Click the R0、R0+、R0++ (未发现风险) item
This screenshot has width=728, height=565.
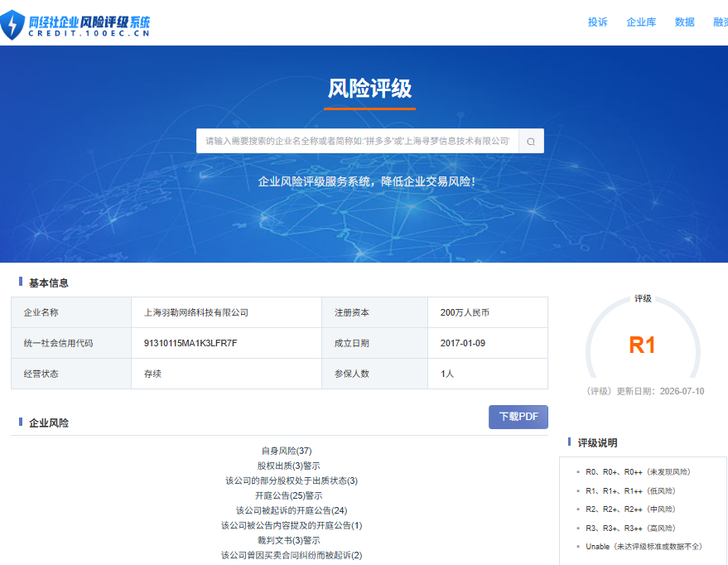pyautogui.click(x=638, y=472)
